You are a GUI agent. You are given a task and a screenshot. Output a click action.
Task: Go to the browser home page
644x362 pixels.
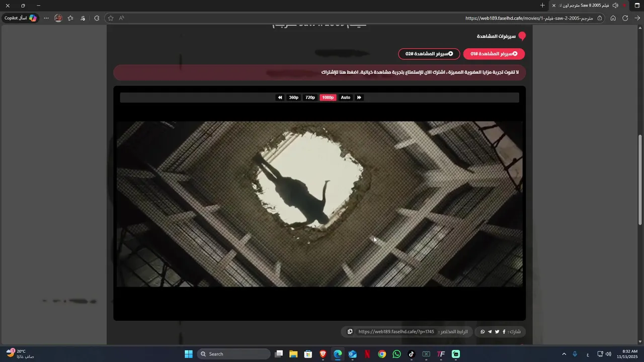(x=613, y=18)
